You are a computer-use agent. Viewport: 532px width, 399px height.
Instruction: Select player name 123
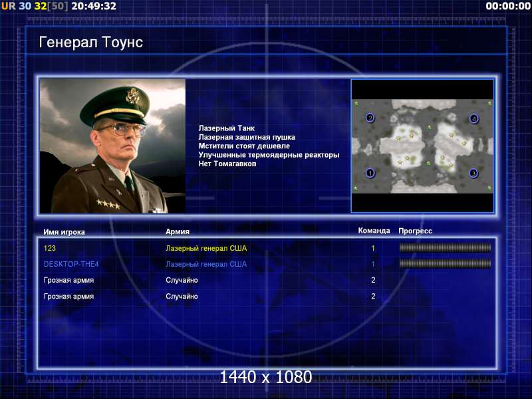pyautogui.click(x=49, y=248)
